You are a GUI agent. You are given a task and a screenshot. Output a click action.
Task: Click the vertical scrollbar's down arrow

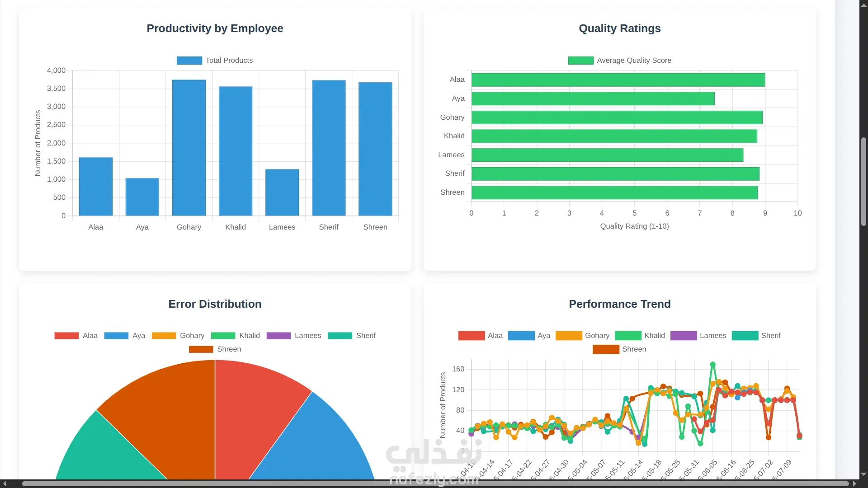(863, 474)
